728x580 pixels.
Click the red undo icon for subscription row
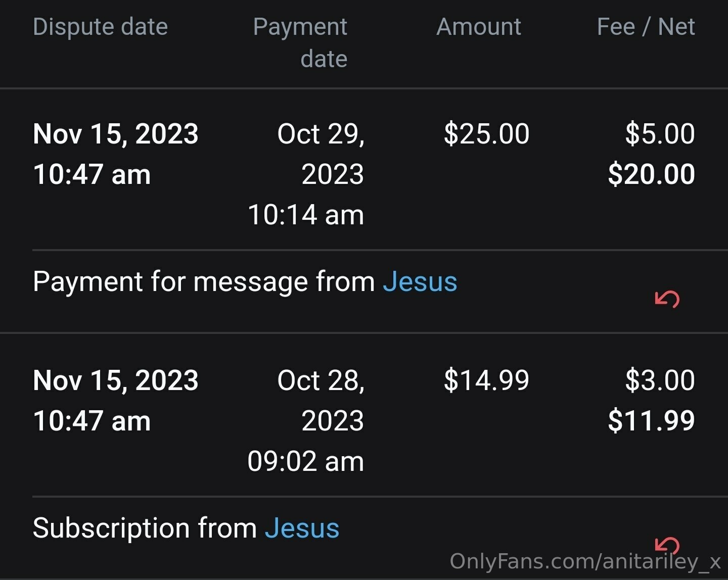tap(667, 545)
